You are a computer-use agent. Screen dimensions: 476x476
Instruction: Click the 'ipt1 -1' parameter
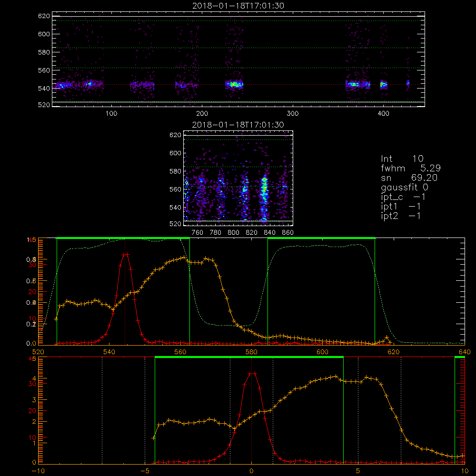pos(401,207)
